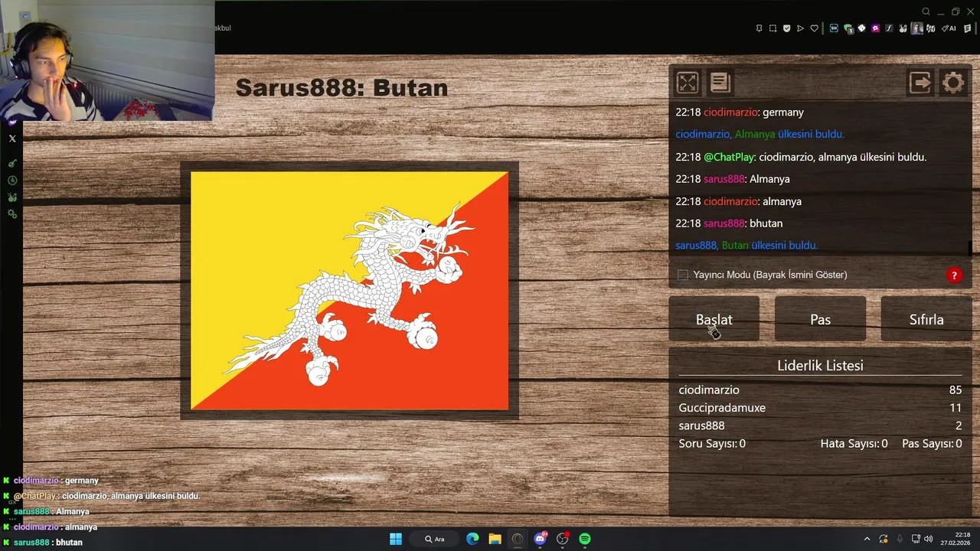Click the 'Hata Sayısı: 0' text
The image size is (980, 551).
(854, 443)
